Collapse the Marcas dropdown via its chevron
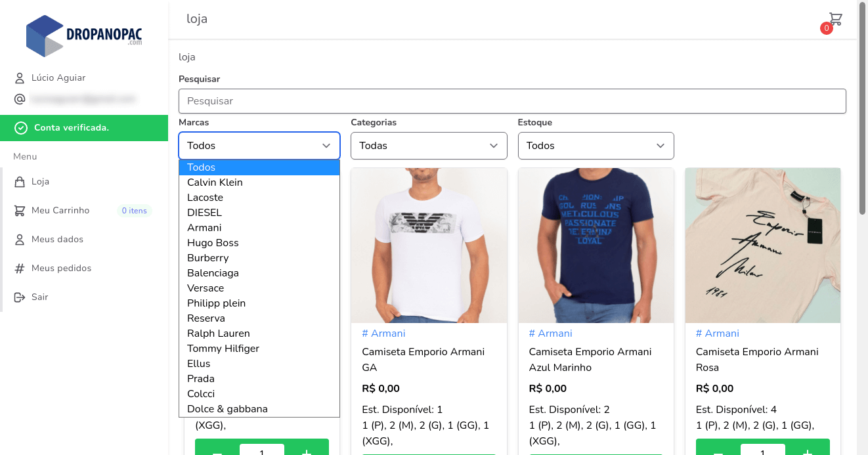Viewport: 868px width, 455px height. point(326,146)
